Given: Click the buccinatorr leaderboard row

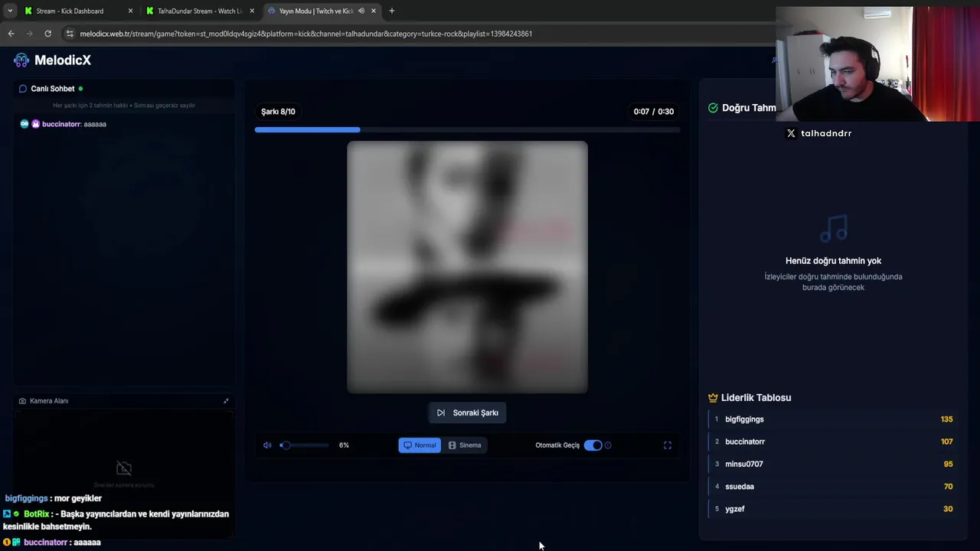Looking at the screenshot, I should click(x=833, y=442).
